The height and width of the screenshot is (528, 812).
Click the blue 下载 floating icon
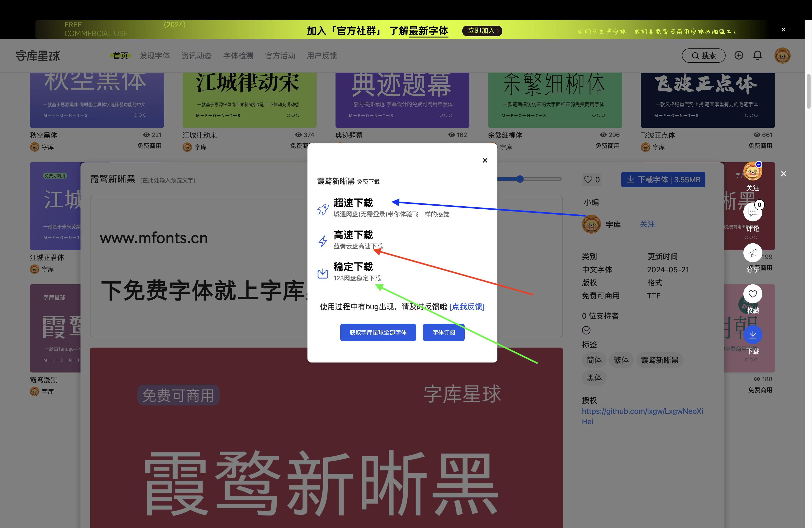point(753,335)
